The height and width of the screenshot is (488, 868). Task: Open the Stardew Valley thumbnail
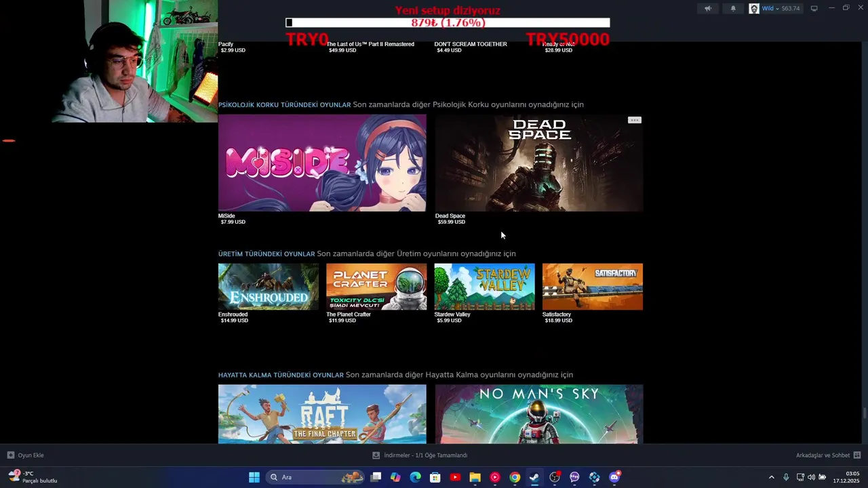click(x=484, y=287)
